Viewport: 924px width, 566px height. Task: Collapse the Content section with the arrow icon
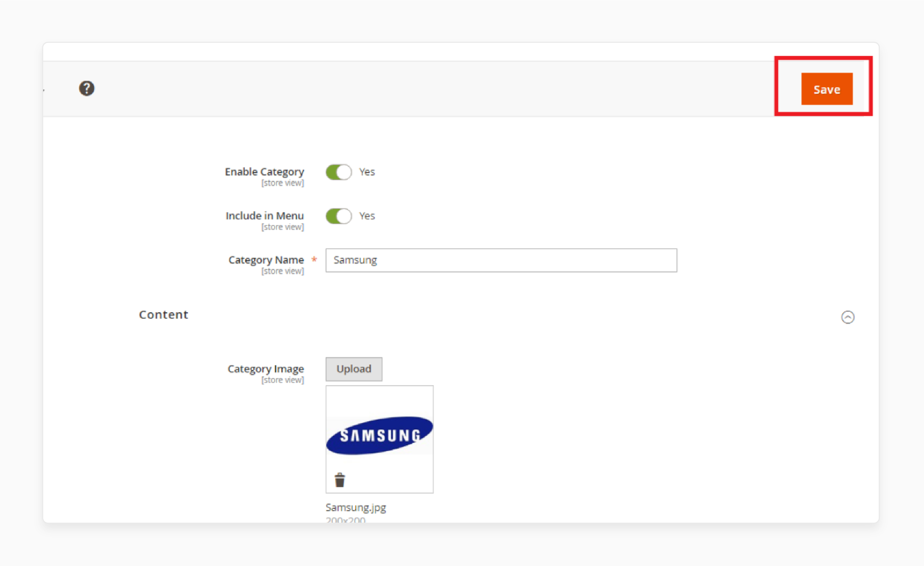848,317
